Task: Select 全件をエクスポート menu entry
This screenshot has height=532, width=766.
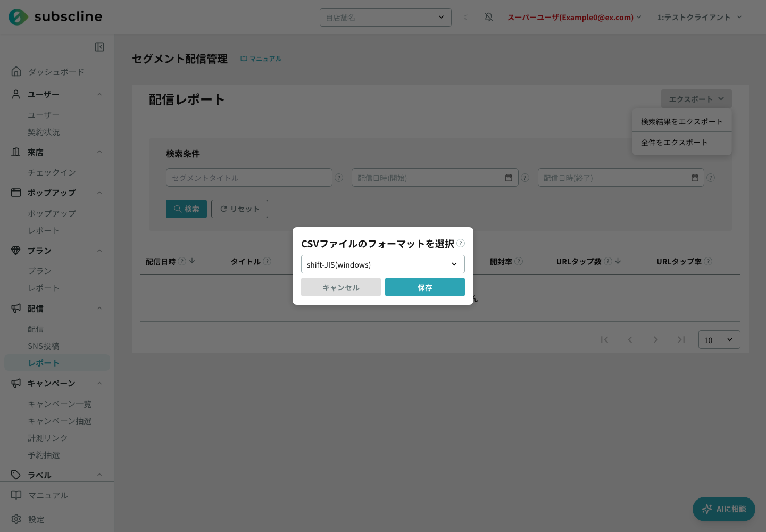Action: (x=682, y=142)
